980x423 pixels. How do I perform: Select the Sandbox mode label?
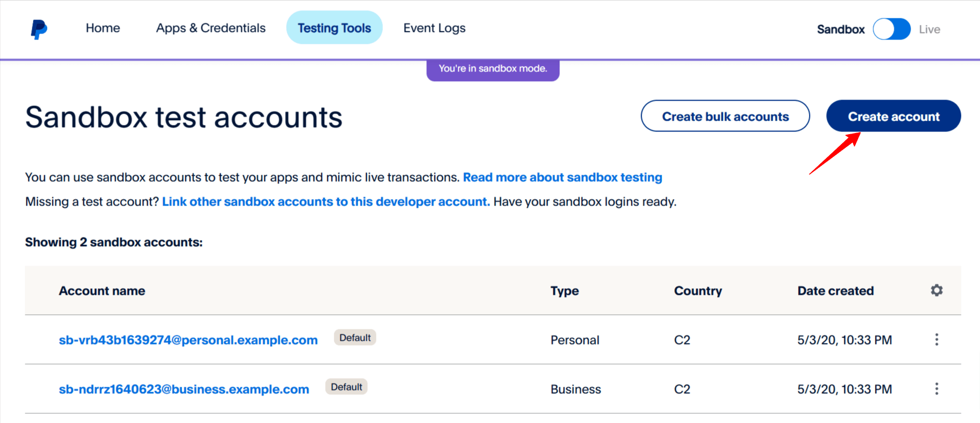coord(840,29)
